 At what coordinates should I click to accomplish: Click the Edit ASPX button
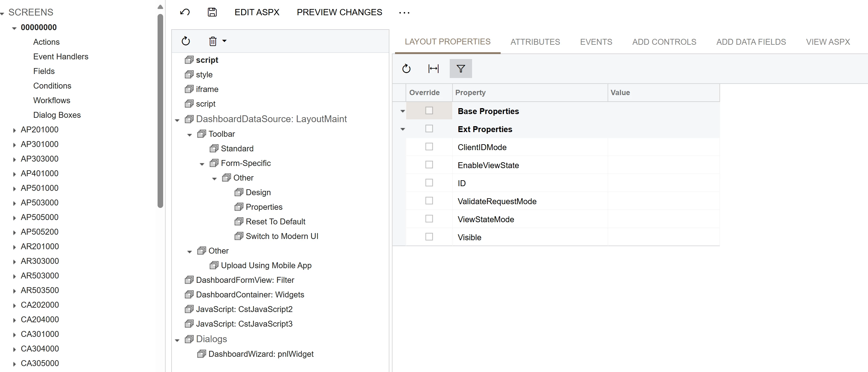pyautogui.click(x=257, y=12)
